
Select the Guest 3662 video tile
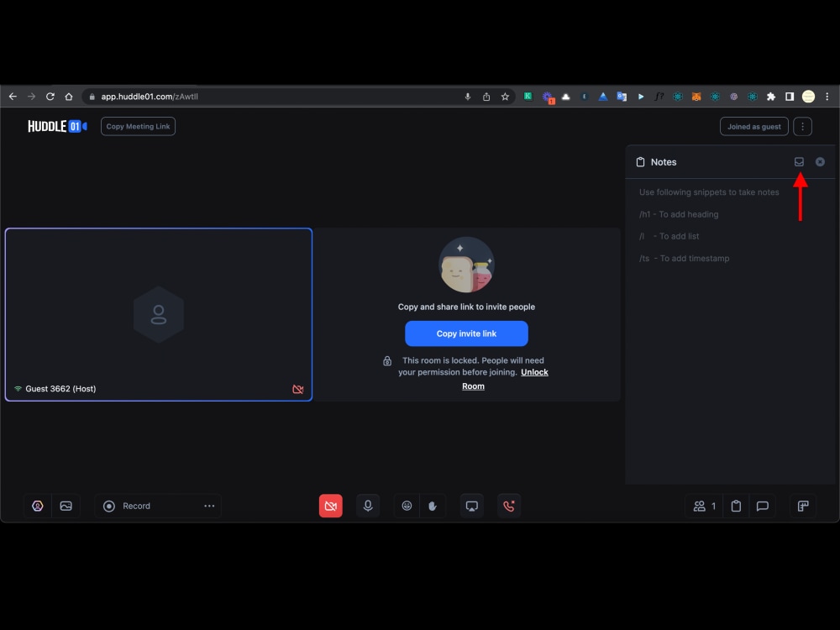click(159, 314)
